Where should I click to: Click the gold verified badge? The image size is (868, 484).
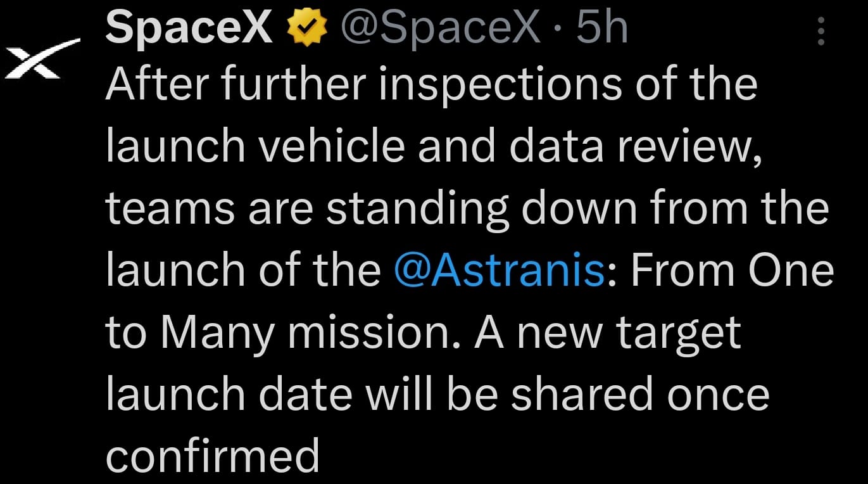point(307,29)
